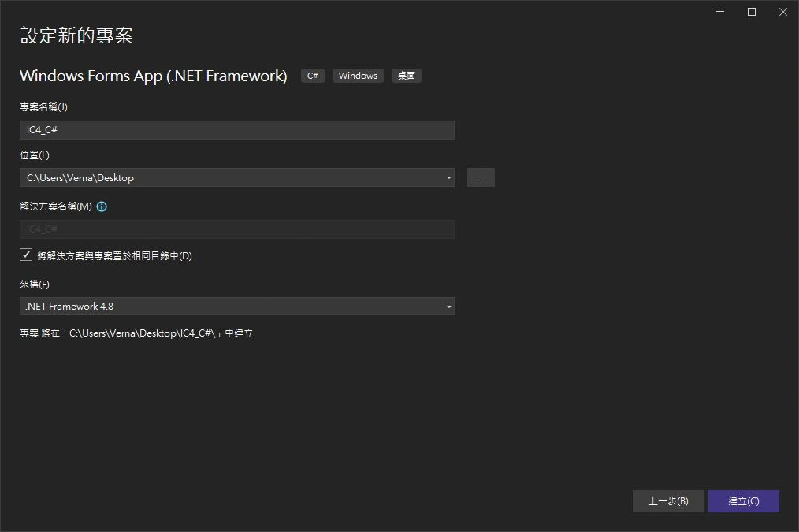Click inside the C:\Users\Verna\Desktop path field

(229, 177)
